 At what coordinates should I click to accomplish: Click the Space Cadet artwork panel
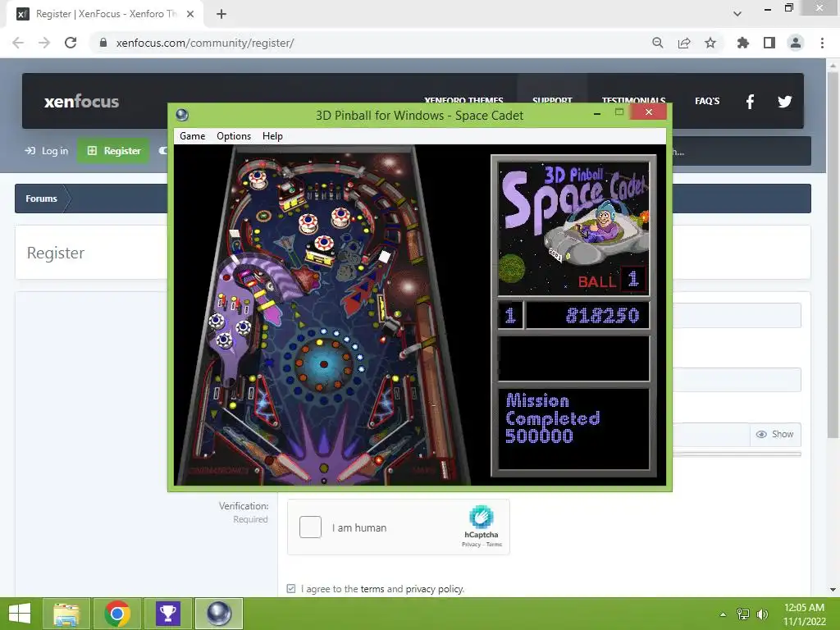click(x=573, y=228)
